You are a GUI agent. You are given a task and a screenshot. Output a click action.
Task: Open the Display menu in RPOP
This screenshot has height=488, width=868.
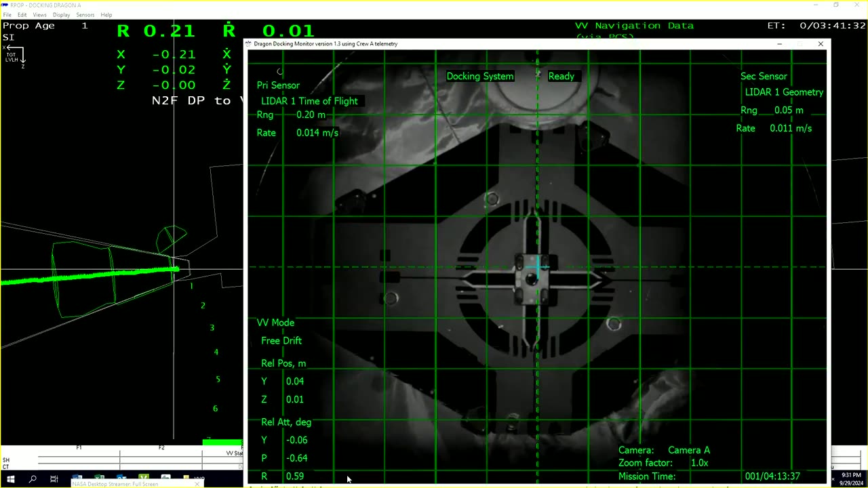click(x=62, y=15)
